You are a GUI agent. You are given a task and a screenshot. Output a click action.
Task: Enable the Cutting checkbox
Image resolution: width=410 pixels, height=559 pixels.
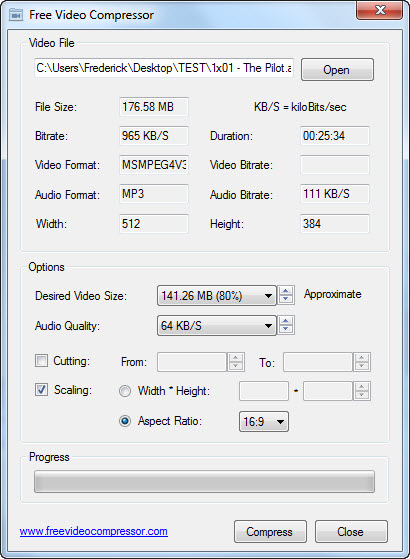tap(41, 360)
